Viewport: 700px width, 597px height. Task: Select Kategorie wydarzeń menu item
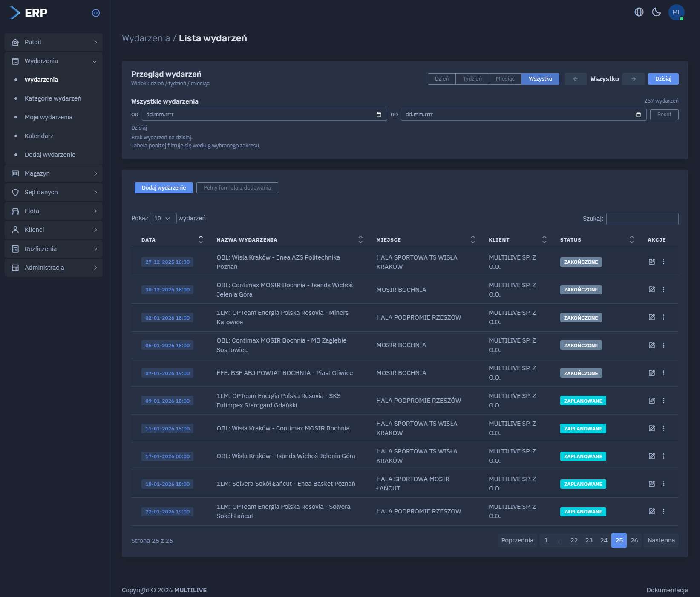click(53, 98)
